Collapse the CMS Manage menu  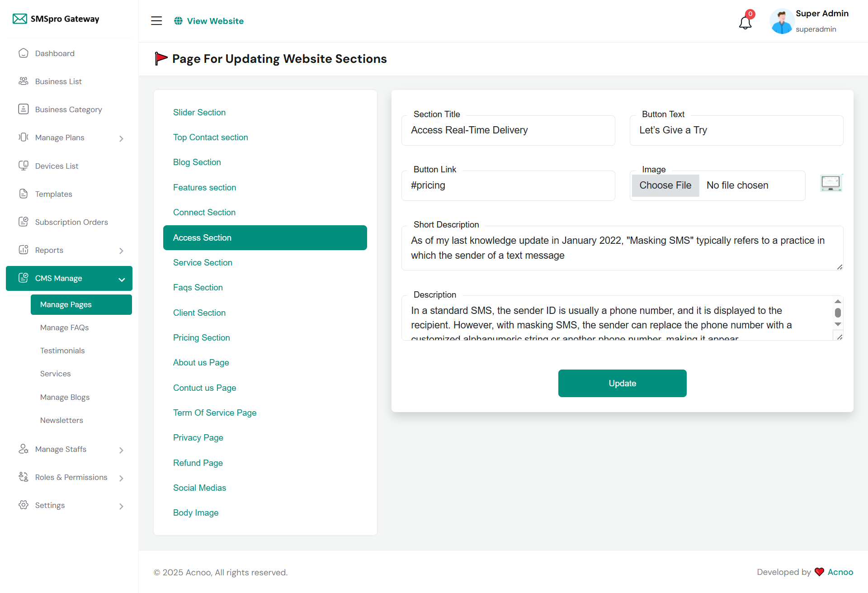(122, 279)
